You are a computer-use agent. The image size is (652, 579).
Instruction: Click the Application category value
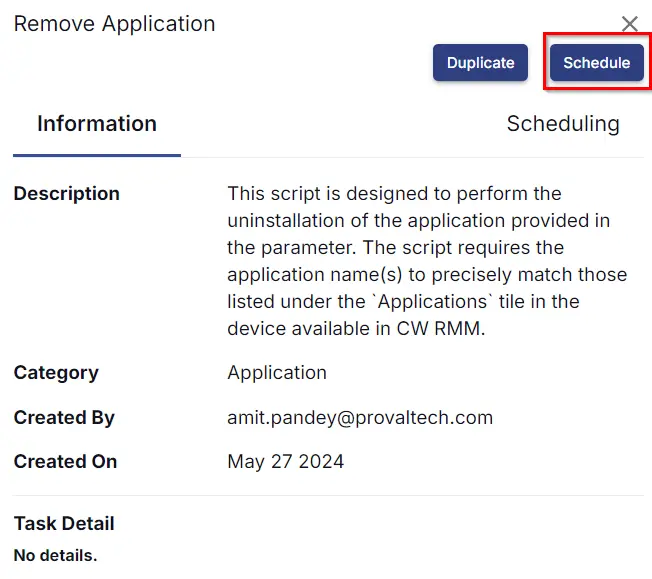coord(277,373)
